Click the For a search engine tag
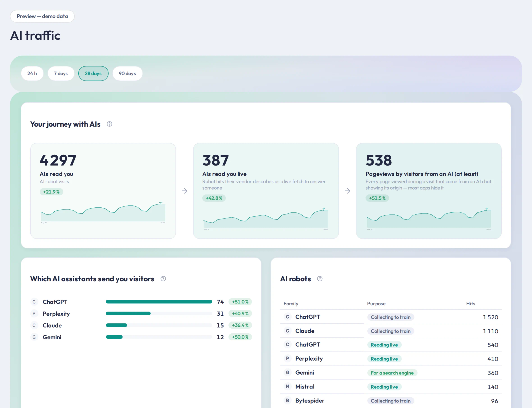The width and height of the screenshot is (532, 408). (392, 373)
